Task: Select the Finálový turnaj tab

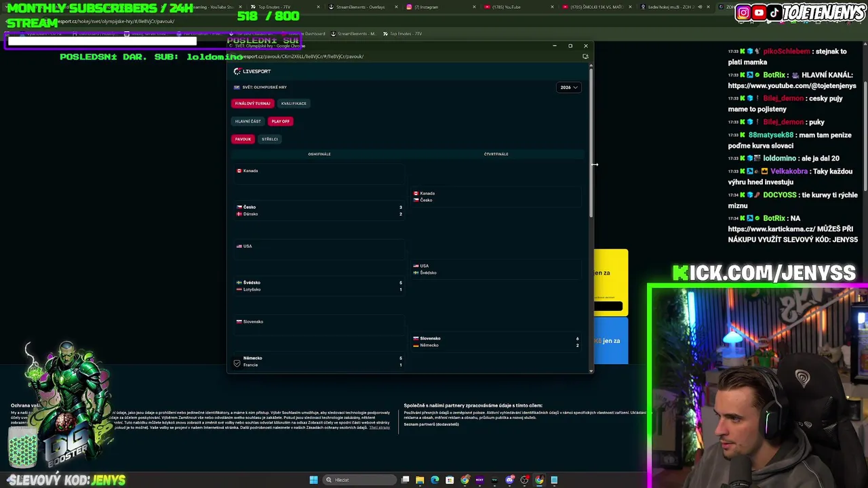Action: pyautogui.click(x=252, y=104)
